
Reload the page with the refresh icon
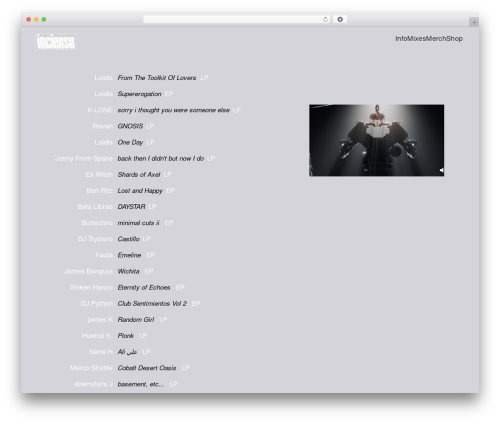coord(325,20)
